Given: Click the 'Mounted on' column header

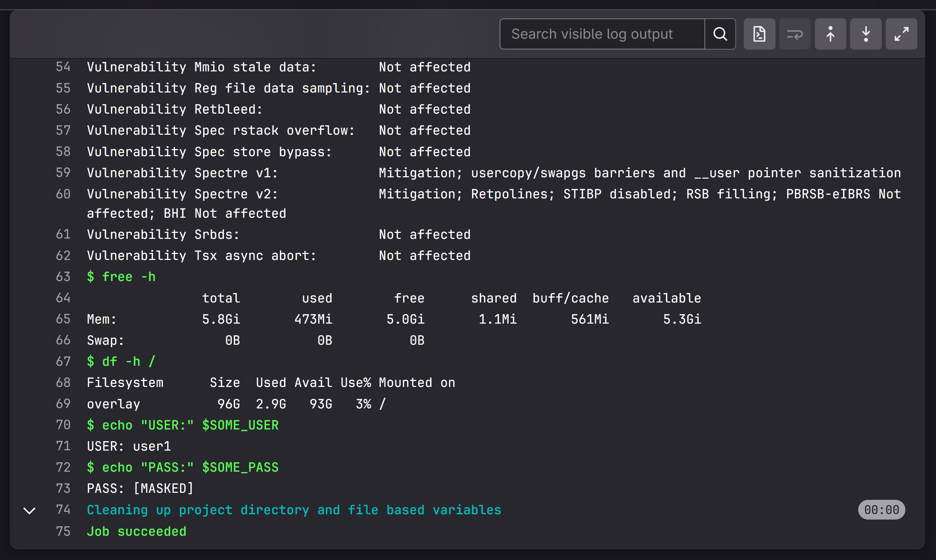Looking at the screenshot, I should click(417, 383).
